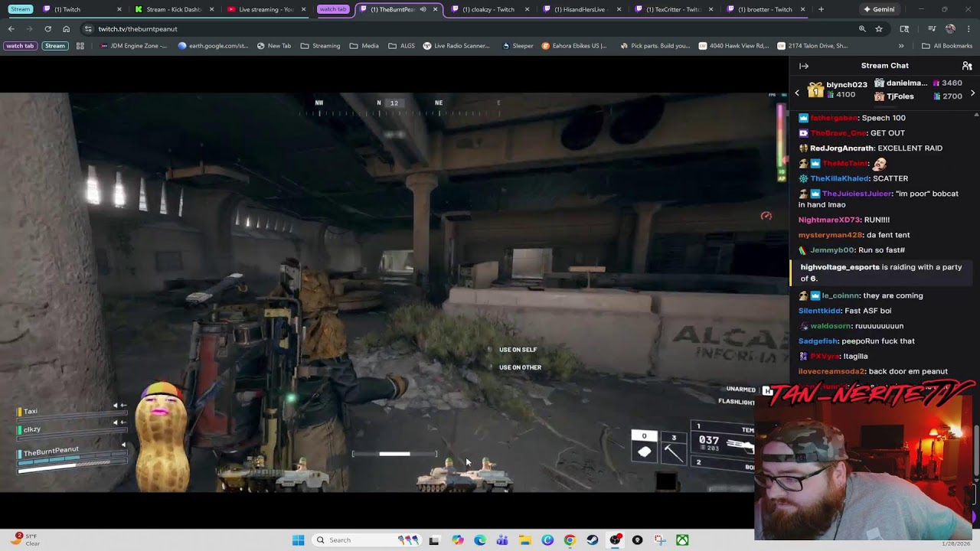980x551 pixels.
Task: Open earth.google.com bookmark
Action: pos(214,46)
